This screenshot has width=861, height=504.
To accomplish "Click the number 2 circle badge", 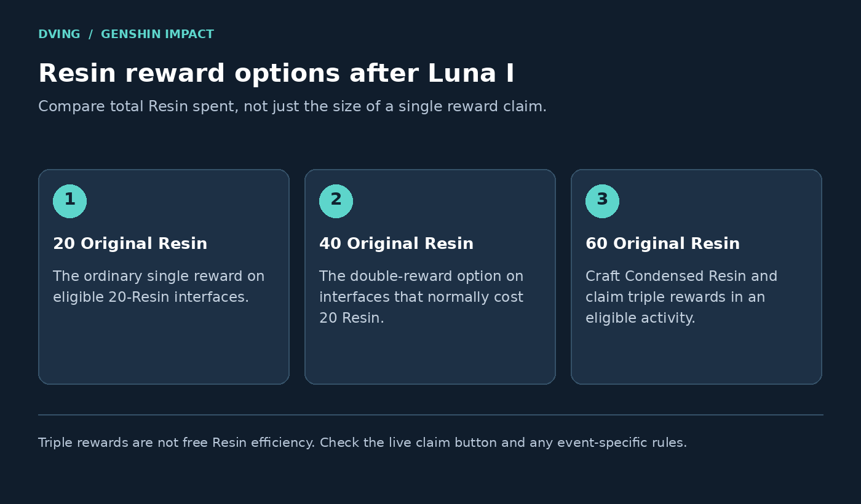I will [336, 201].
